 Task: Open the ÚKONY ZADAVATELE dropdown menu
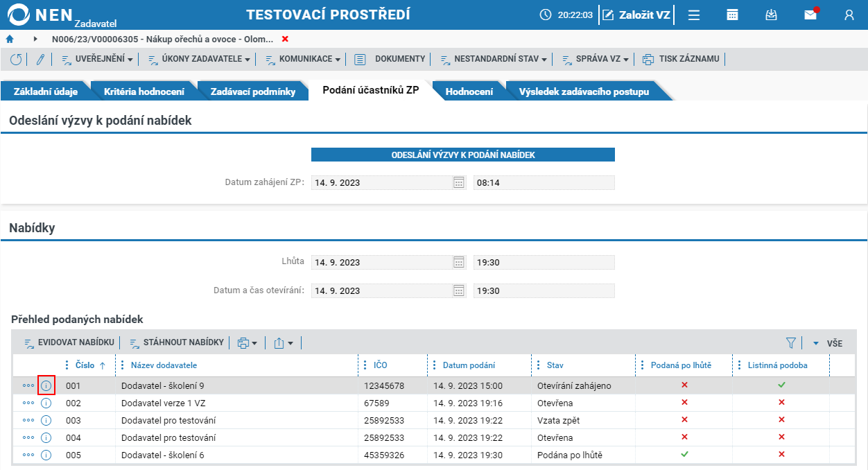pos(199,59)
